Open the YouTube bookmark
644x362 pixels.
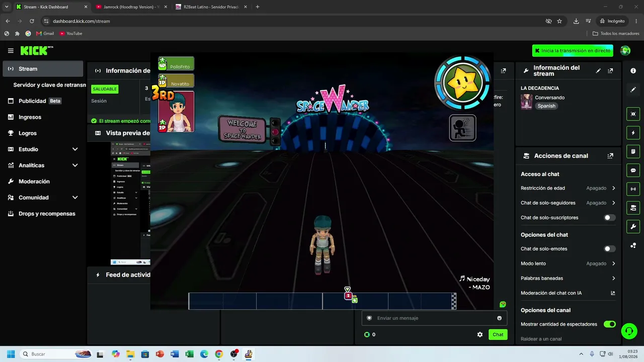pos(71,33)
